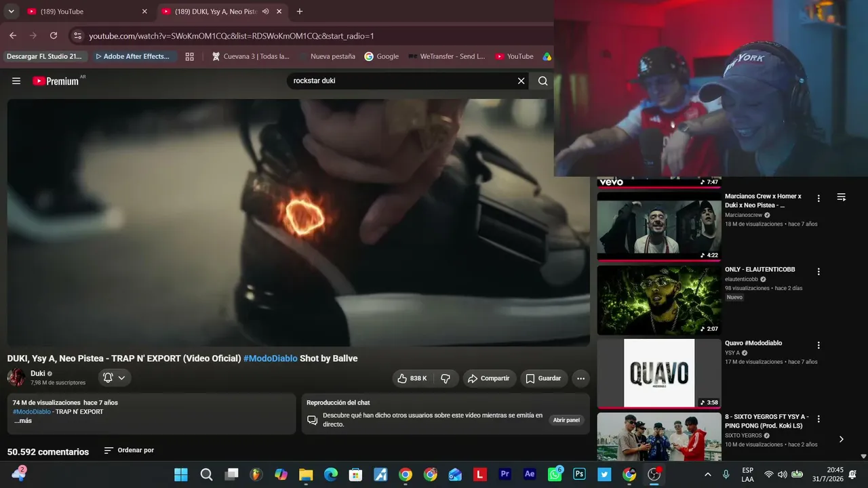The height and width of the screenshot is (488, 868).
Task: Open Windows taskbar search
Action: 207,474
